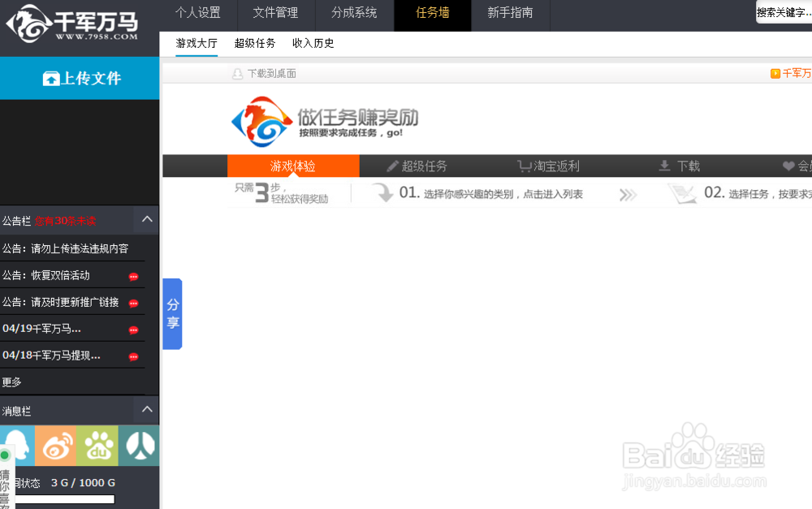Click the double-chevron arrow after step 01
Screen dimensions: 812x509
pos(628,195)
